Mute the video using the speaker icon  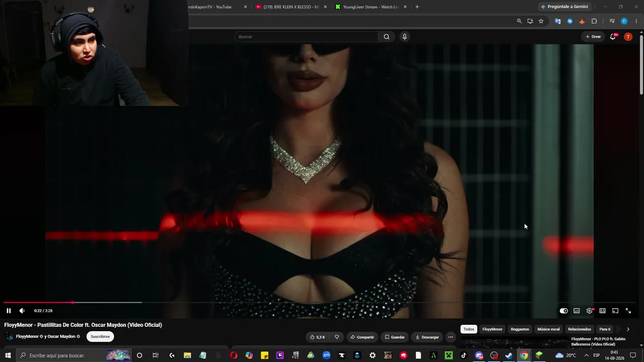22,311
